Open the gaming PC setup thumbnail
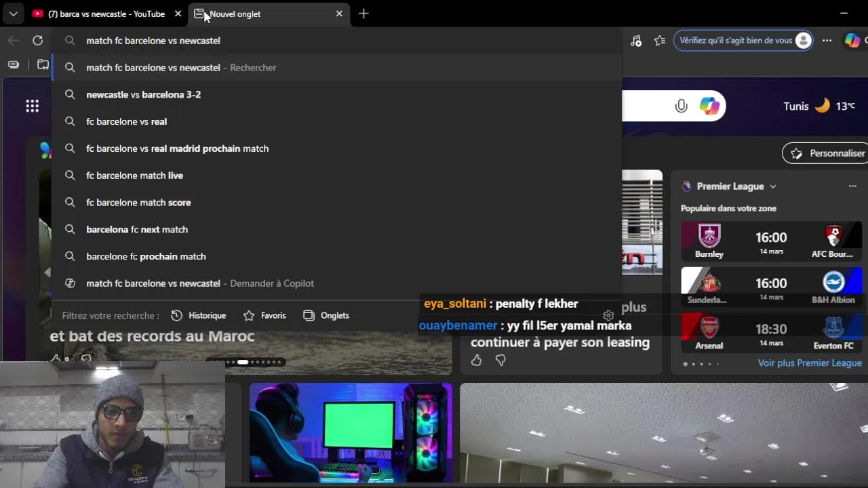Screen dimensions: 868x488 351,432
